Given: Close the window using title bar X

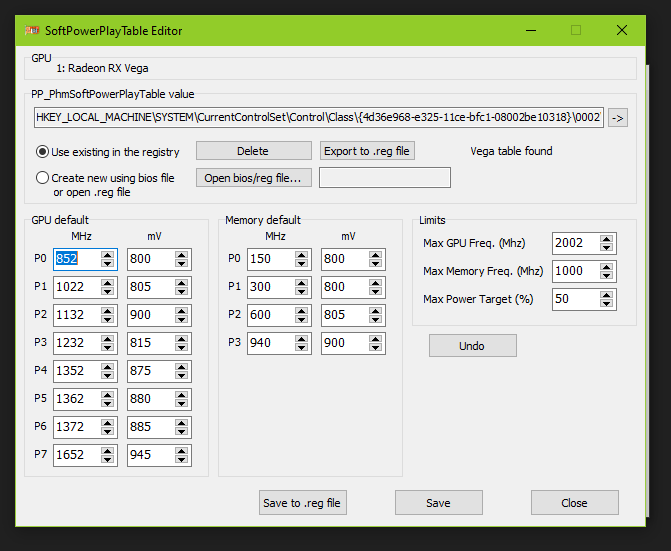Looking at the screenshot, I should 622,30.
